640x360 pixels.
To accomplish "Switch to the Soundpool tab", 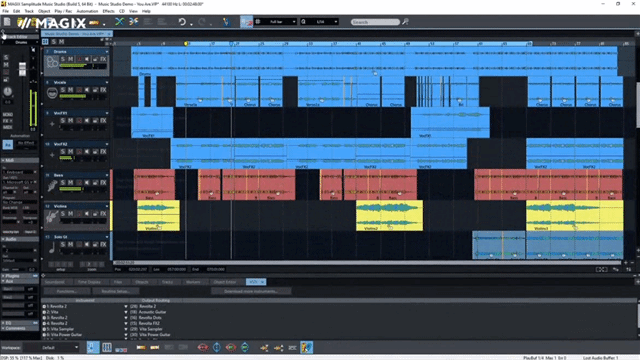I will [x=55, y=282].
